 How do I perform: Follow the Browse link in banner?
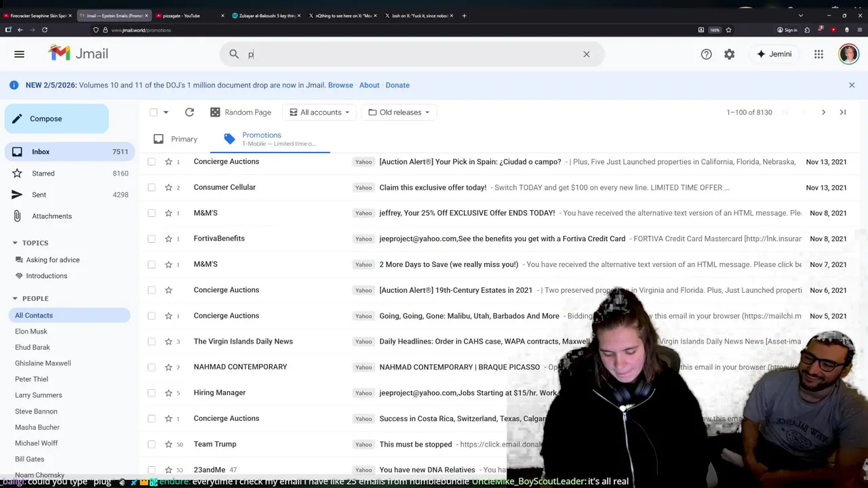[x=340, y=85]
